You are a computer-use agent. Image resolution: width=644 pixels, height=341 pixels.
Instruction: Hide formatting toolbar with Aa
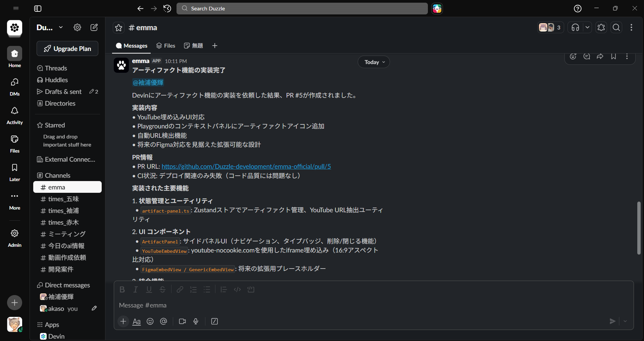coord(137,322)
